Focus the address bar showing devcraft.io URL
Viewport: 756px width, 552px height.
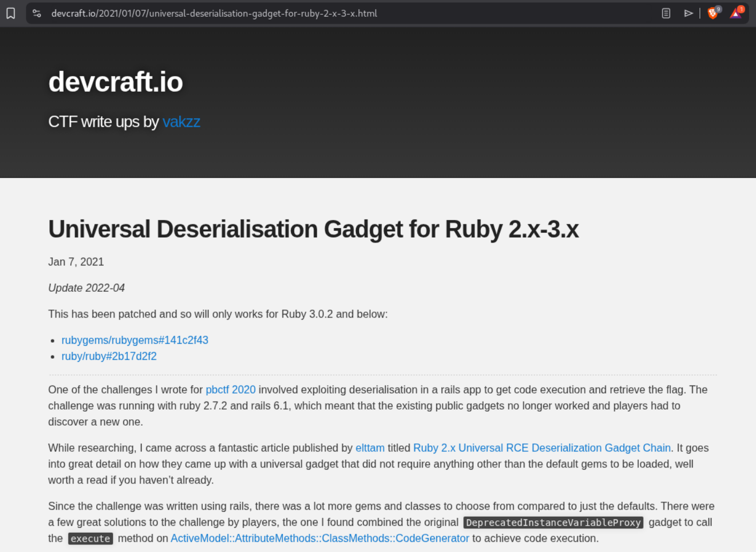(x=214, y=13)
